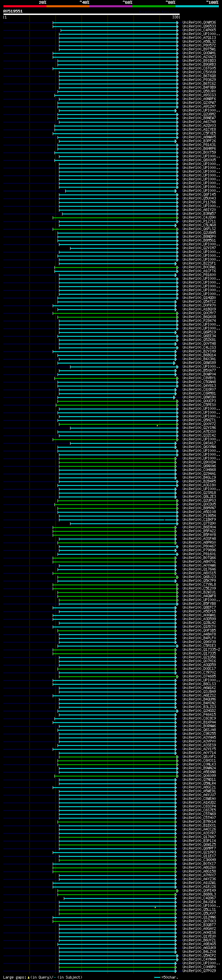Open hit UniRef100_P81431
This screenshot has height=980, width=222.
(x=199, y=145)
